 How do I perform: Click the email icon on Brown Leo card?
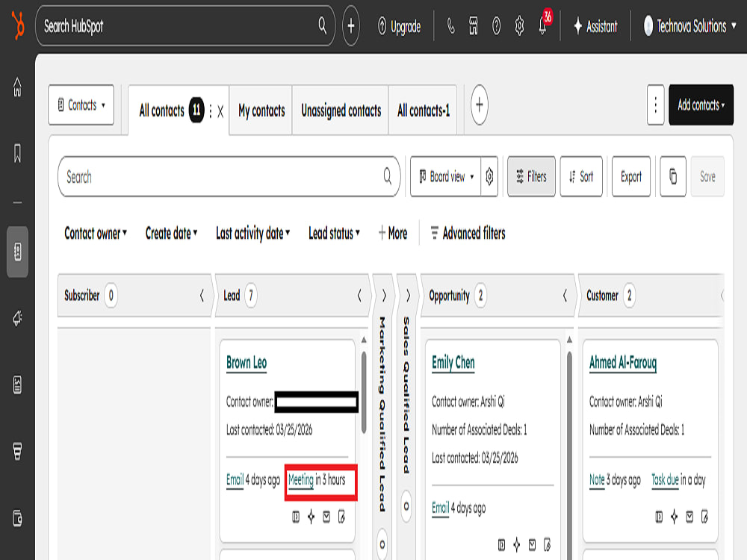[x=326, y=517]
